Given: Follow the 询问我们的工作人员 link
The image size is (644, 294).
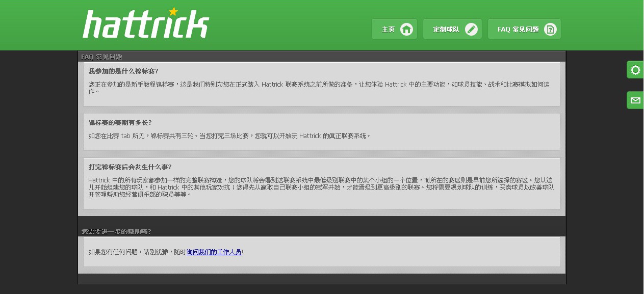Looking at the screenshot, I should (x=214, y=252).
